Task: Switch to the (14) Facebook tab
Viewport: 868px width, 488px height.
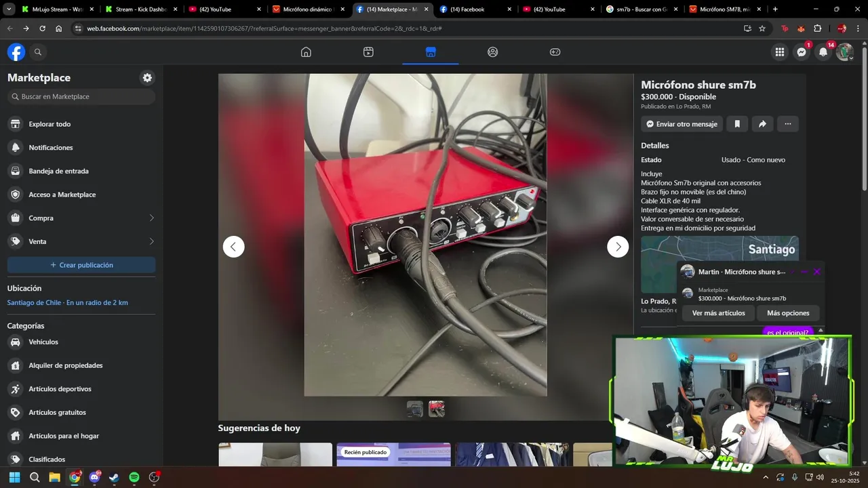Action: [x=475, y=9]
